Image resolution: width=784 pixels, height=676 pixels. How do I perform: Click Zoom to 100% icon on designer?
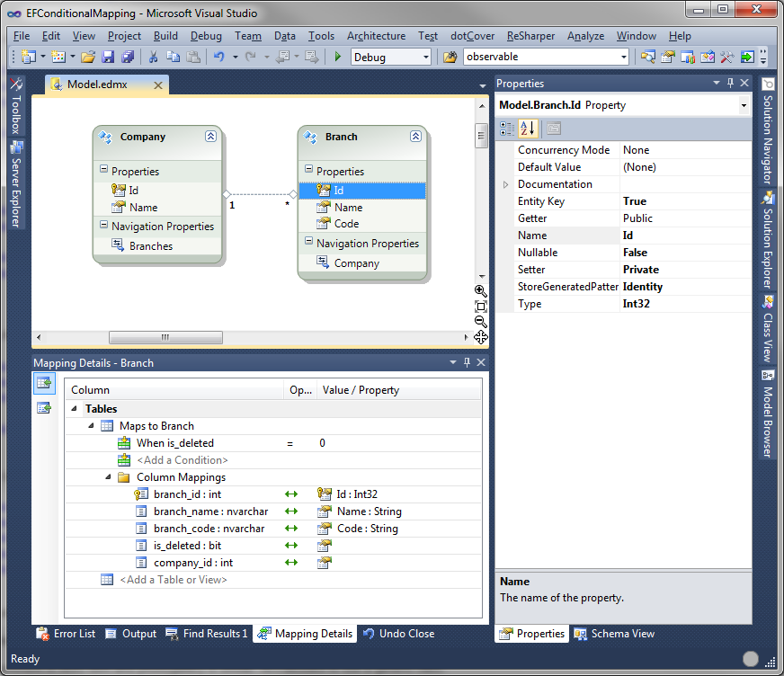481,307
